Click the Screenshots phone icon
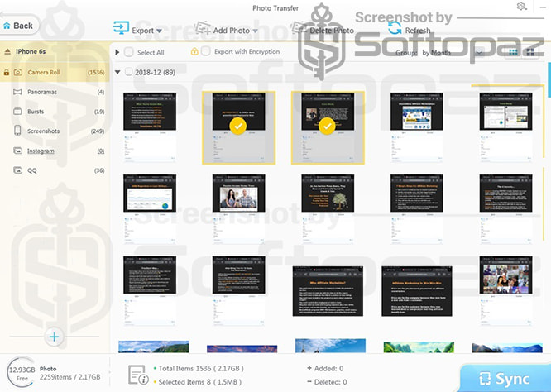The width and height of the screenshot is (551, 392). coord(17,131)
